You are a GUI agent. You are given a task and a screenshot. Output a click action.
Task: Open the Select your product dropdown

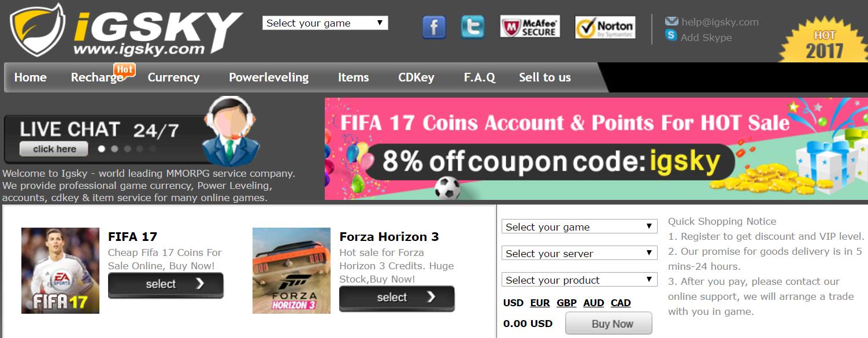pos(580,280)
